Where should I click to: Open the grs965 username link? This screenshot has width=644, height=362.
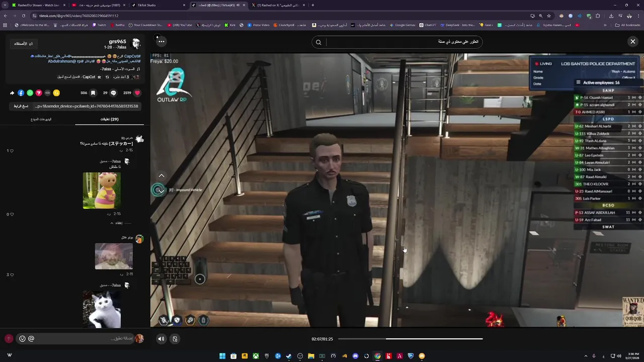tap(117, 42)
